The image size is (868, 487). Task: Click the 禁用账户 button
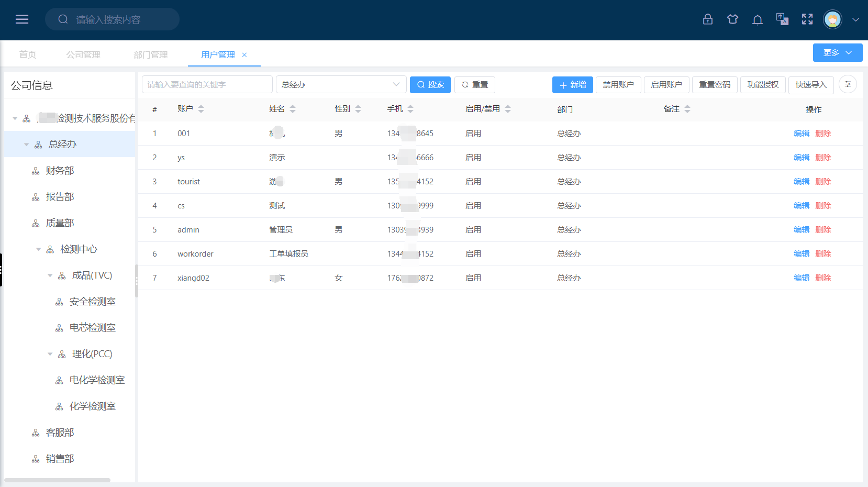click(618, 84)
